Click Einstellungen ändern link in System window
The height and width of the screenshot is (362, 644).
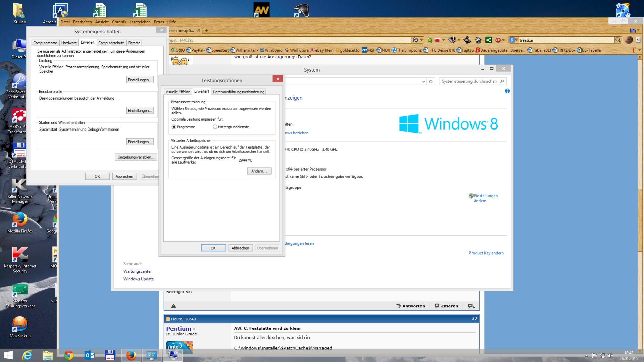[483, 198]
